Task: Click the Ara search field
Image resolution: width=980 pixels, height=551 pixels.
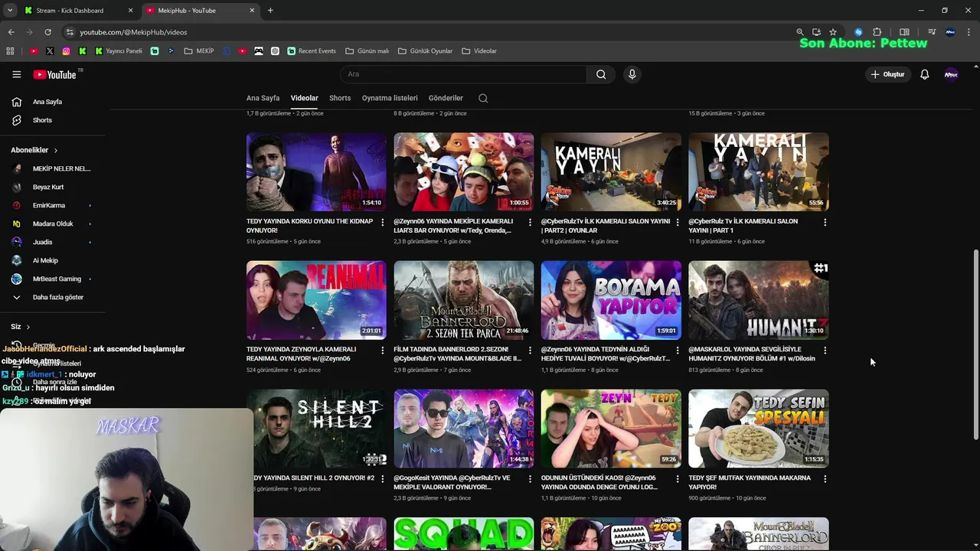Action: click(x=463, y=74)
